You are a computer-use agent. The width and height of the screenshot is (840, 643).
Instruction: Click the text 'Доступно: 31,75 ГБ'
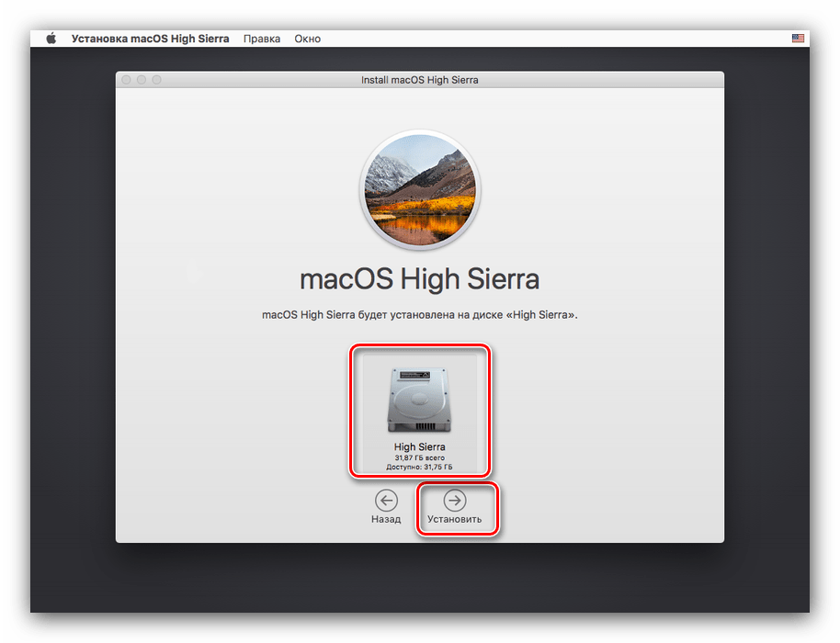[x=419, y=467]
